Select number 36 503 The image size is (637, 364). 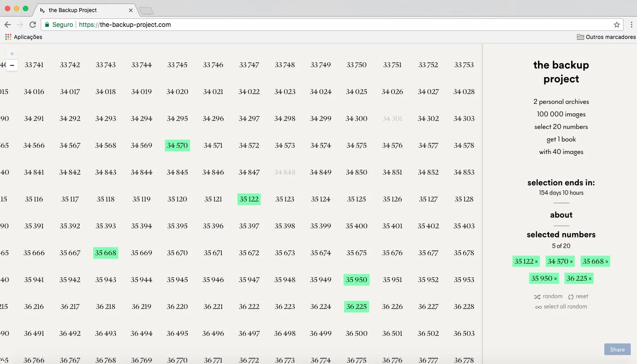pyautogui.click(x=464, y=334)
